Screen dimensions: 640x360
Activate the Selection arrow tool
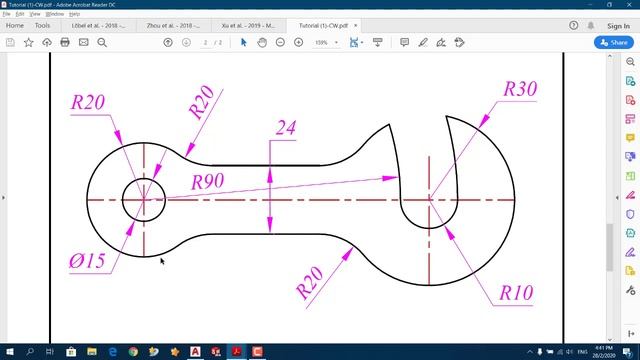pyautogui.click(x=244, y=42)
